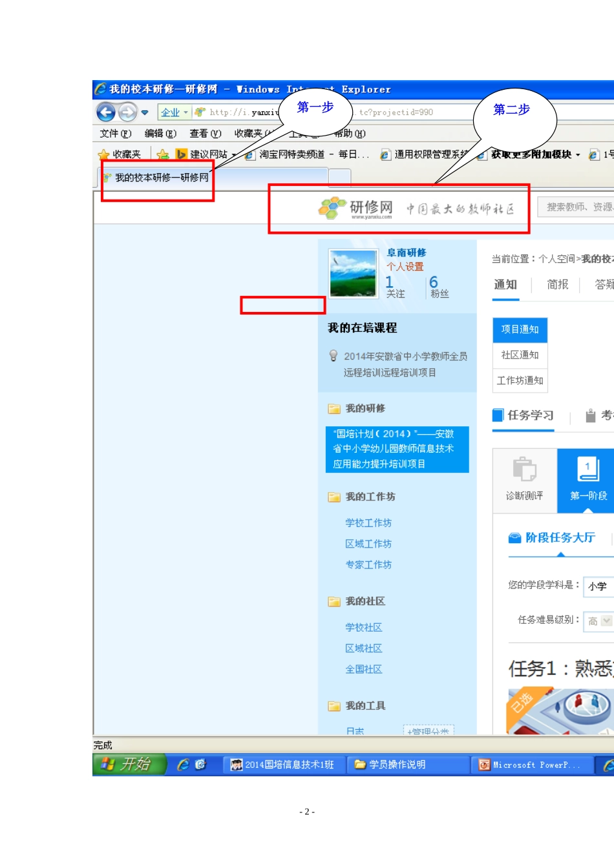Click the 任务1 thumbnail marked 已选

[x=561, y=710]
